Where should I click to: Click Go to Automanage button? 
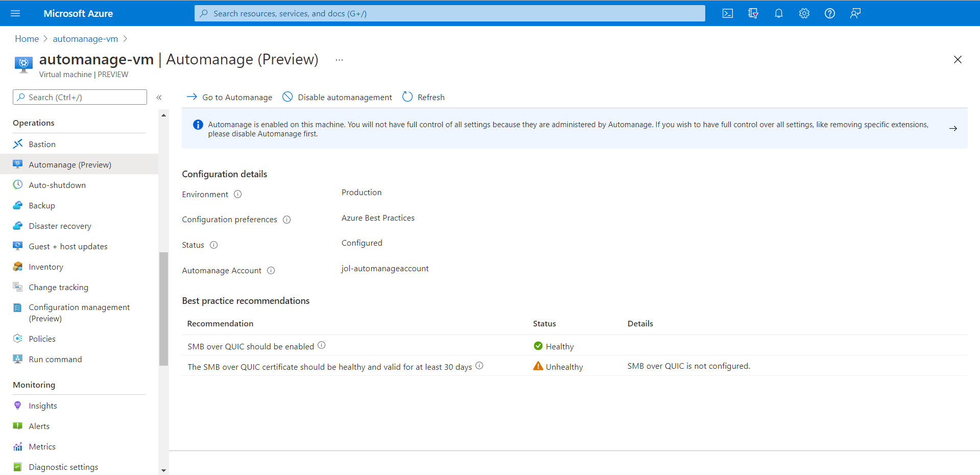[x=229, y=97]
